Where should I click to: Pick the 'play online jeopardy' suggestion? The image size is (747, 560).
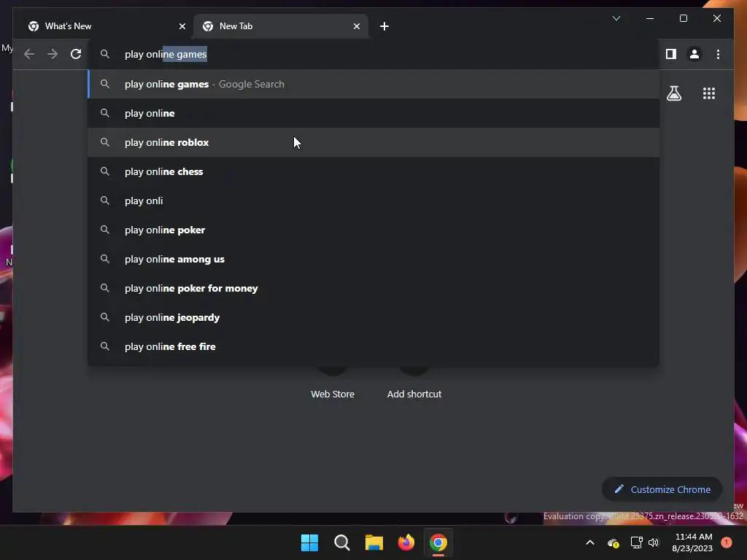click(374, 317)
